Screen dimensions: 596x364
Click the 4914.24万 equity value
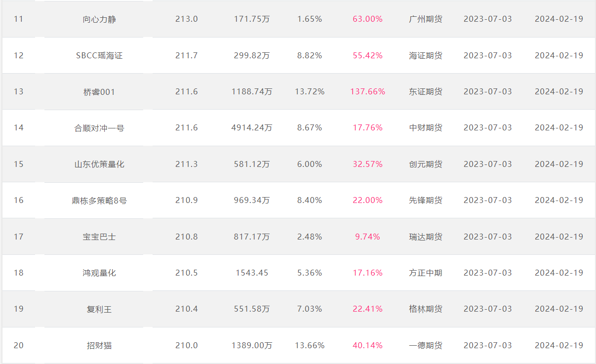coord(252,127)
